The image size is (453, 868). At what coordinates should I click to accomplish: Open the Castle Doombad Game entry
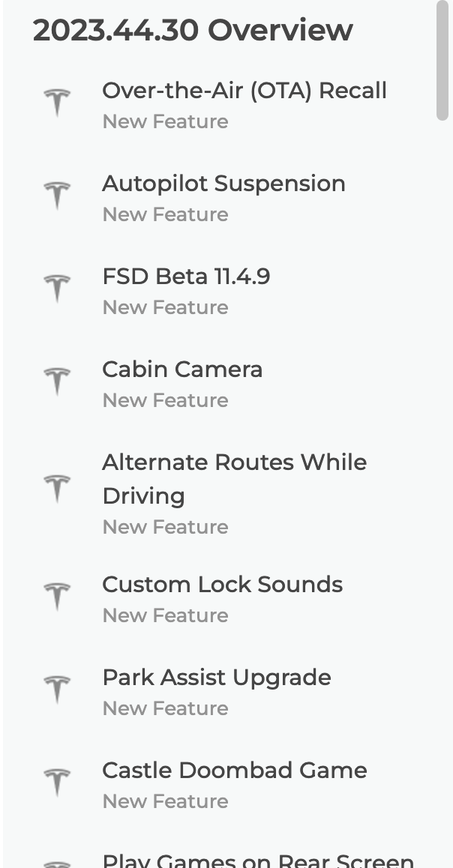pos(234,771)
